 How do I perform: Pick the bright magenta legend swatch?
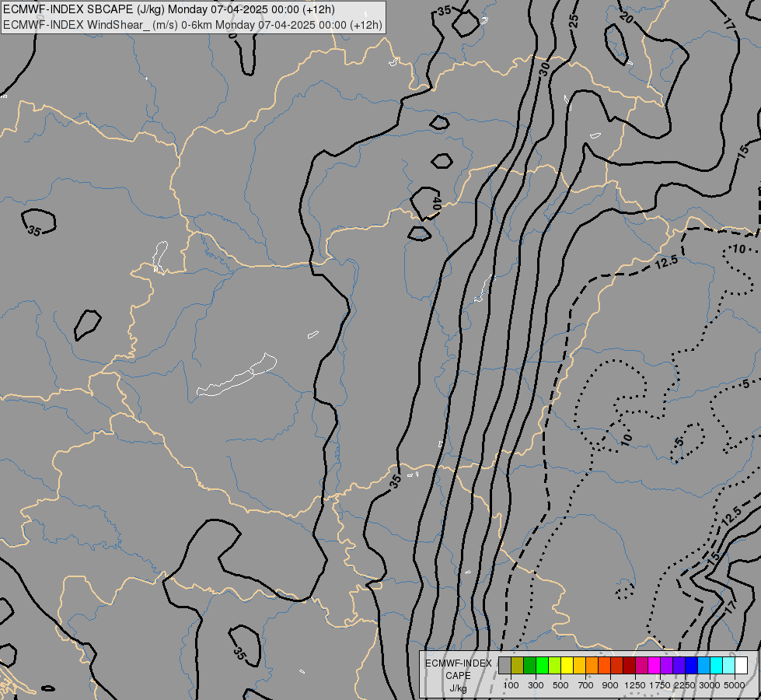click(x=655, y=666)
